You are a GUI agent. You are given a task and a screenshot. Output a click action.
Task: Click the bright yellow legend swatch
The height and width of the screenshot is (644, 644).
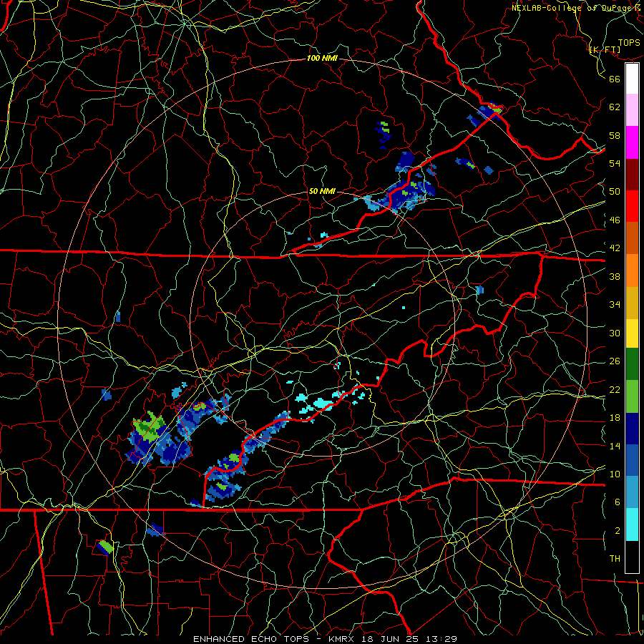coord(632,333)
